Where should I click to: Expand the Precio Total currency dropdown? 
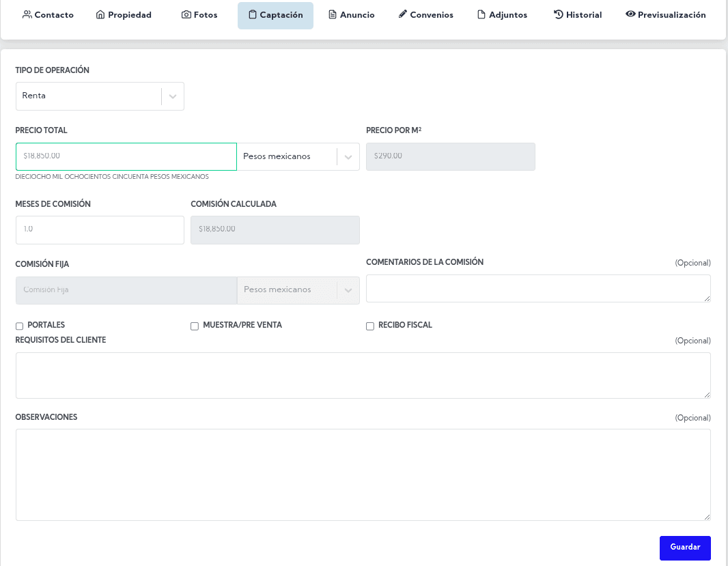point(298,157)
